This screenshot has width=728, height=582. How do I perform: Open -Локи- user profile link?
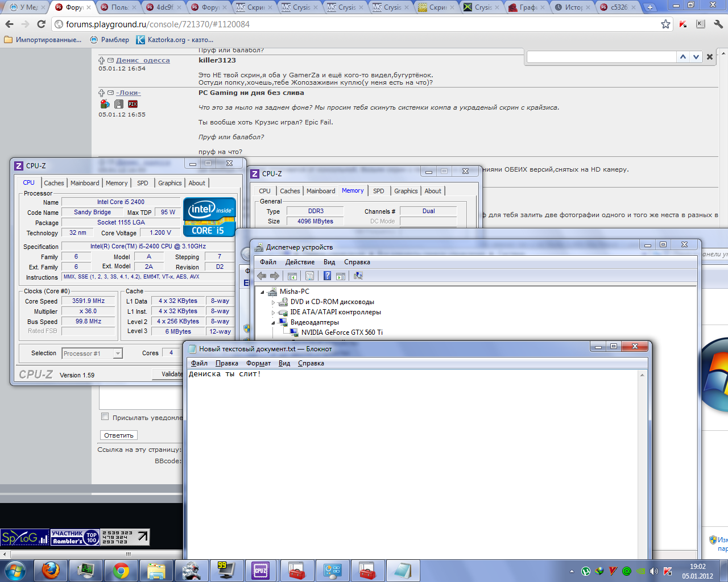pos(129,93)
